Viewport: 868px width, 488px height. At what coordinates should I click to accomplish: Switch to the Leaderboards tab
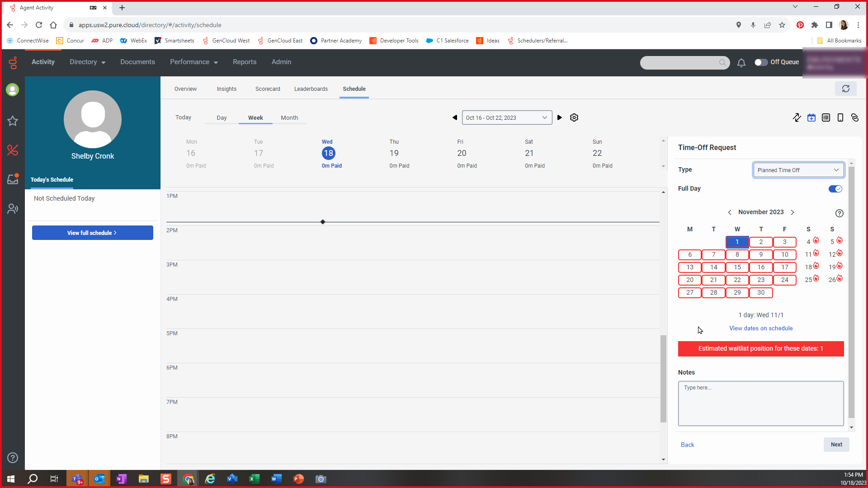tap(311, 89)
